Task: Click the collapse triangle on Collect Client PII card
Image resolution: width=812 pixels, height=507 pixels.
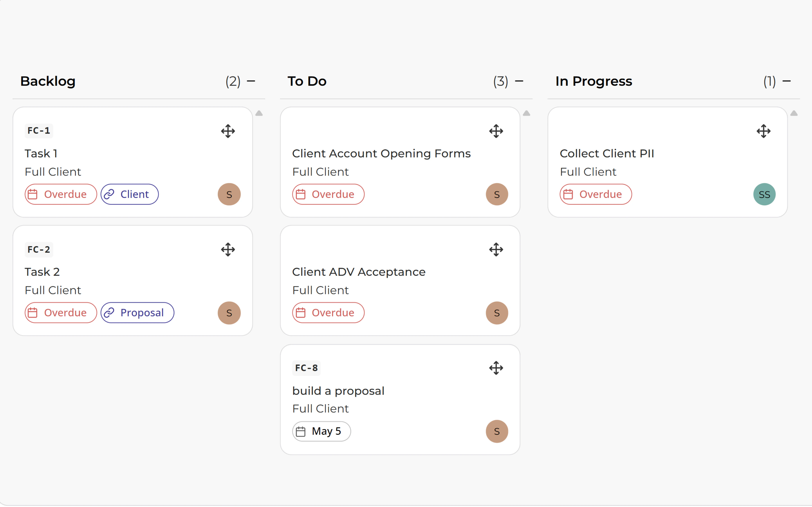Action: 794,113
